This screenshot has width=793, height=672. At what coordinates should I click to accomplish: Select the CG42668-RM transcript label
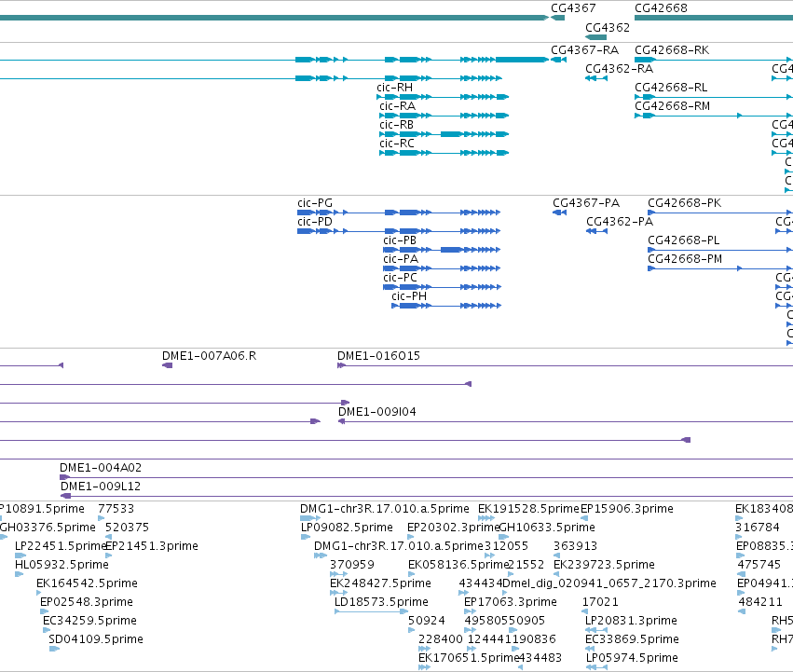coord(672,106)
